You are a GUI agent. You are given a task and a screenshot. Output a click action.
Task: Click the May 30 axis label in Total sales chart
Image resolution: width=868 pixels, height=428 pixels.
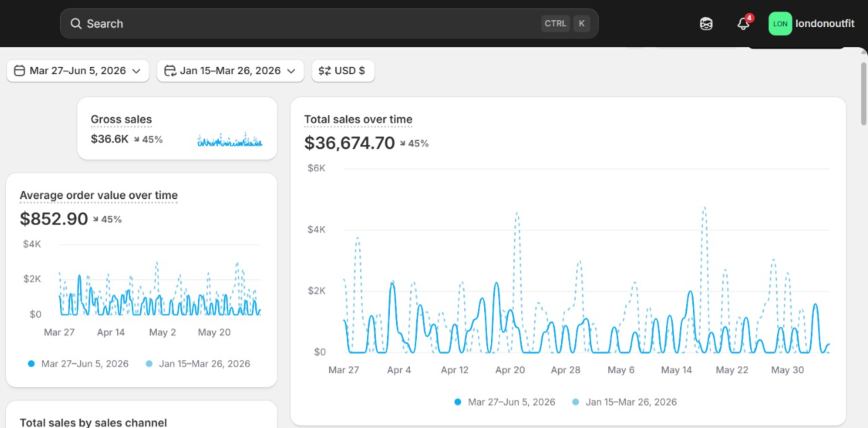tap(787, 370)
